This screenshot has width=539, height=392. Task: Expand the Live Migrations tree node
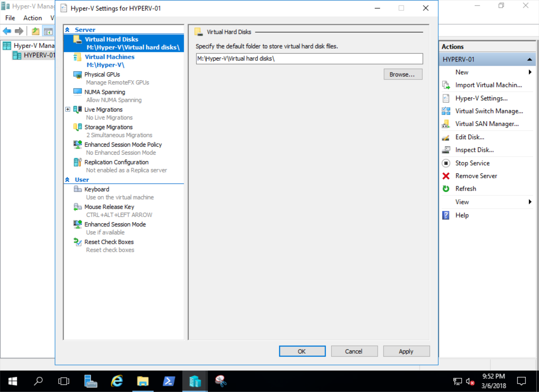tap(68, 110)
